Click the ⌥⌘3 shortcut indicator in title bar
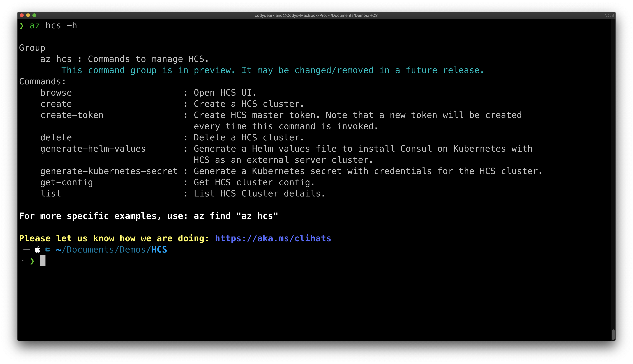 609,15
